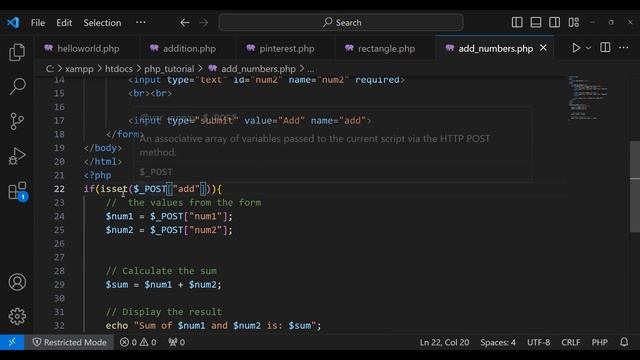Change indentation via Spaces: 4

tap(498, 342)
